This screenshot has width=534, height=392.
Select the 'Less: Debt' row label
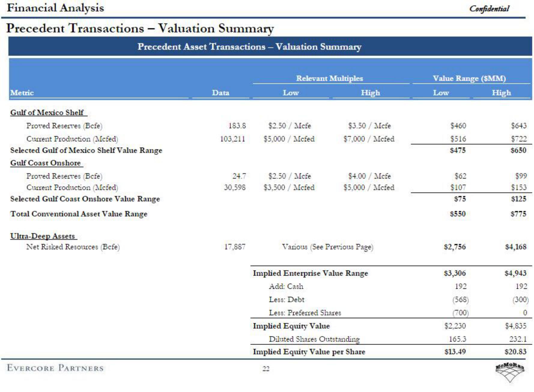(287, 300)
